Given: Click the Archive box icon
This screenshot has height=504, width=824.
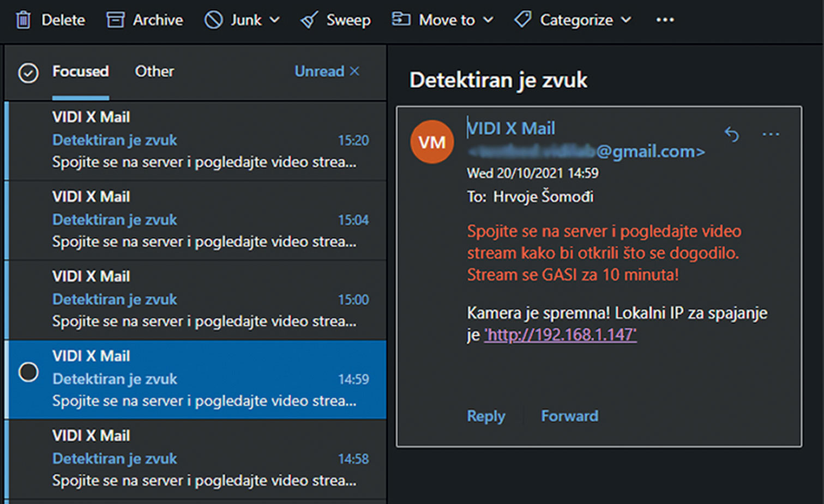Looking at the screenshot, I should click(x=115, y=20).
